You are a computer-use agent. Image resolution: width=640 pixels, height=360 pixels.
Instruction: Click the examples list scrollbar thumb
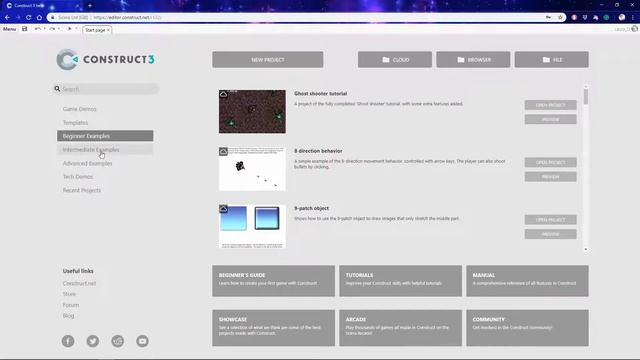pyautogui.click(x=586, y=97)
